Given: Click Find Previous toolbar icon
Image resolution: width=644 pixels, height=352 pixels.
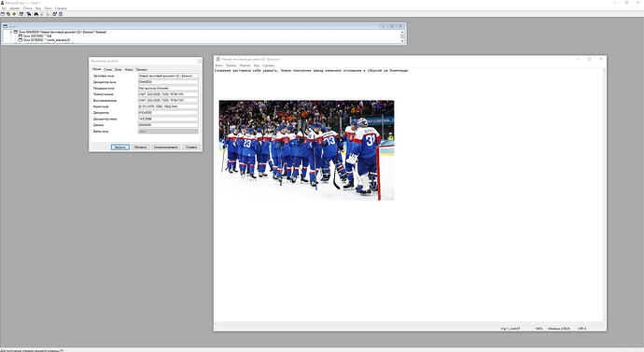Looking at the screenshot, I should pos(48,14).
